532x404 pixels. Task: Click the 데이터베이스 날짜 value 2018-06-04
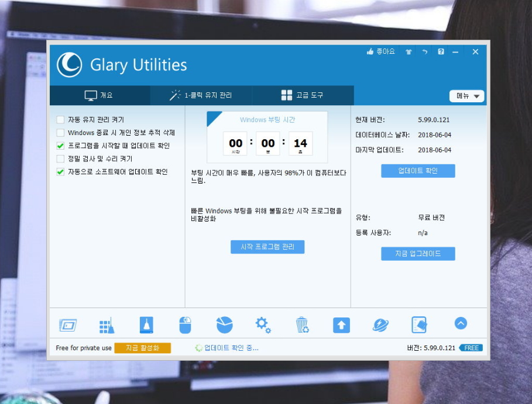pos(435,135)
